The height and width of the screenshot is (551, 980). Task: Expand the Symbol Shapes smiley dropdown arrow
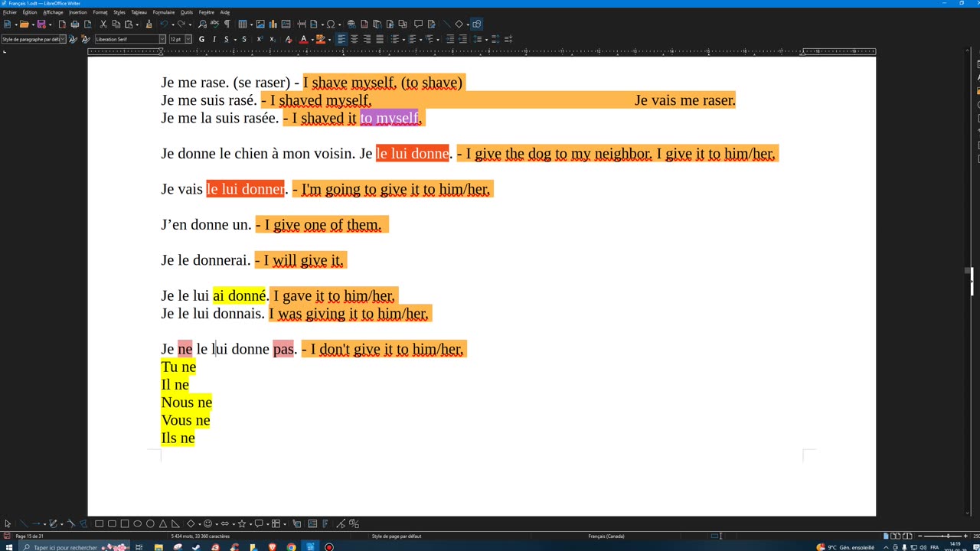(x=217, y=523)
